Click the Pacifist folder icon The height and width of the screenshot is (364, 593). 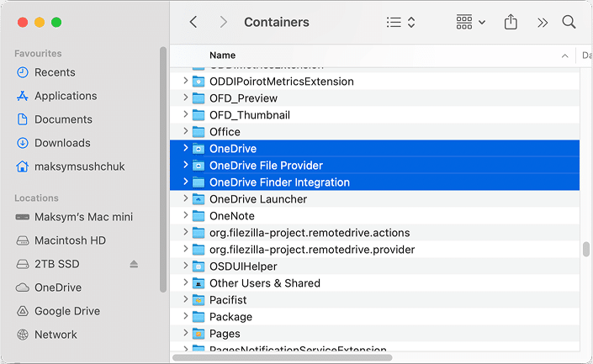[x=199, y=300]
